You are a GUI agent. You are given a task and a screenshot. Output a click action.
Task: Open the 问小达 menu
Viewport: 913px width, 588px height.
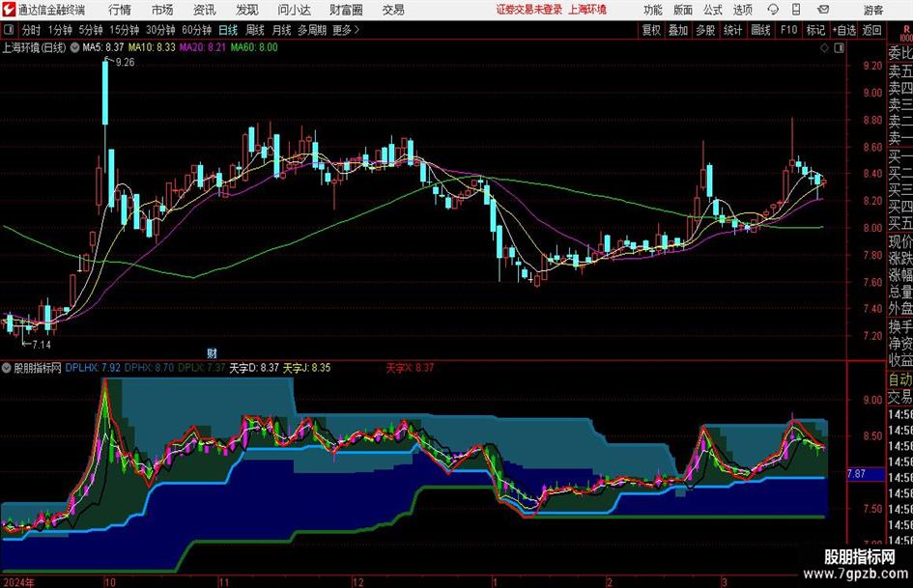point(294,10)
